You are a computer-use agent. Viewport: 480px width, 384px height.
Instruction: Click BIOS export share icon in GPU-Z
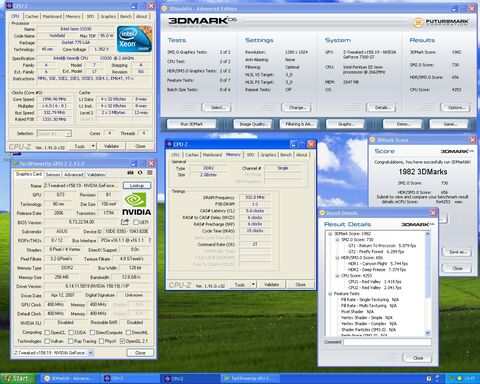click(125, 222)
